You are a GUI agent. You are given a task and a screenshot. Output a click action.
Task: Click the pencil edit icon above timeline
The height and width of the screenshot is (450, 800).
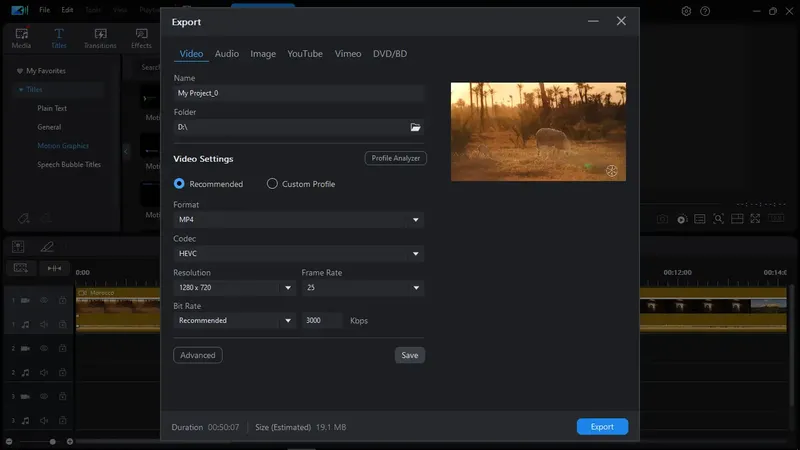47,247
